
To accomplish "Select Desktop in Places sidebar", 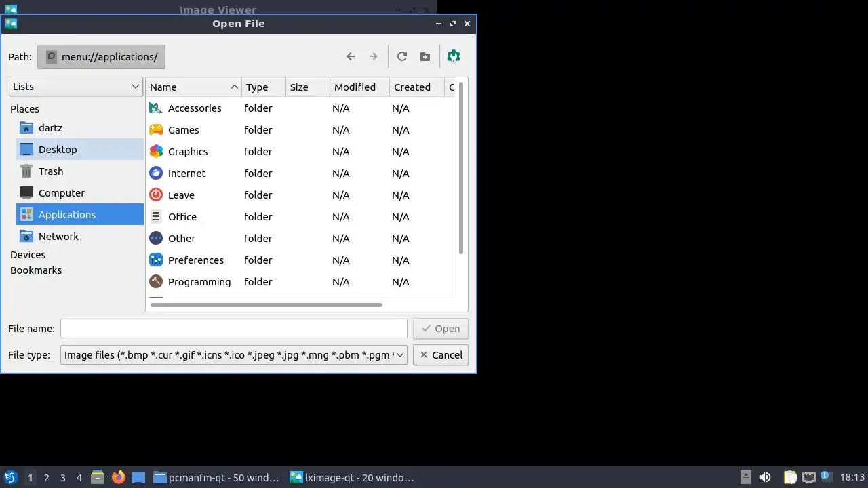I will [x=80, y=149].
